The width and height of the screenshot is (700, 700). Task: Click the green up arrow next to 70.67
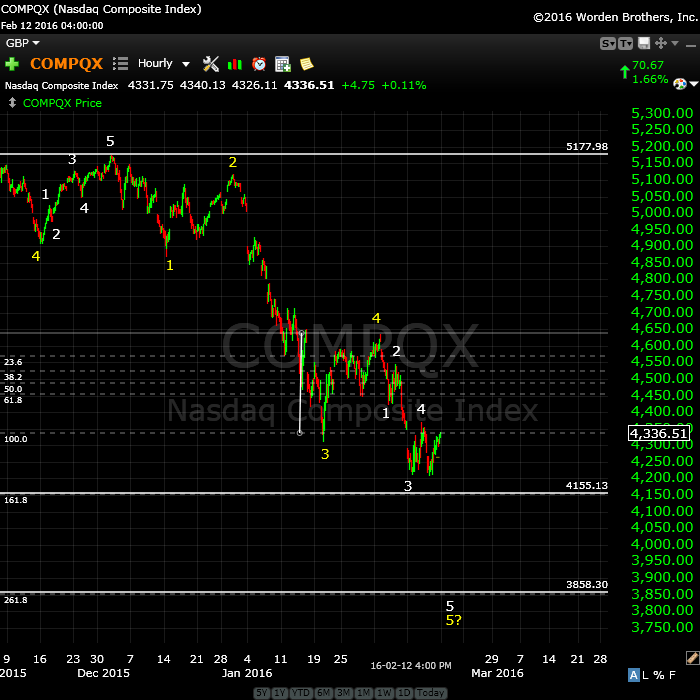pos(625,72)
